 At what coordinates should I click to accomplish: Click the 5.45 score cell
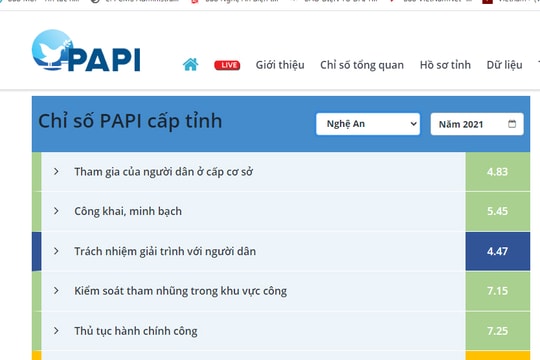click(498, 211)
